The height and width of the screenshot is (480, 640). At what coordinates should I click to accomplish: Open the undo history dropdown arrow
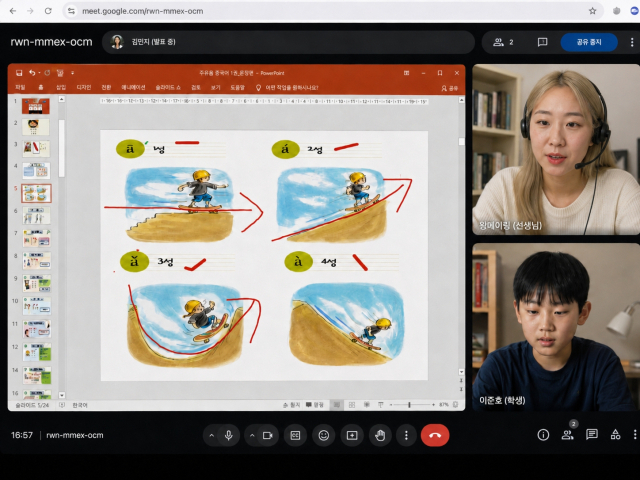click(x=39, y=73)
